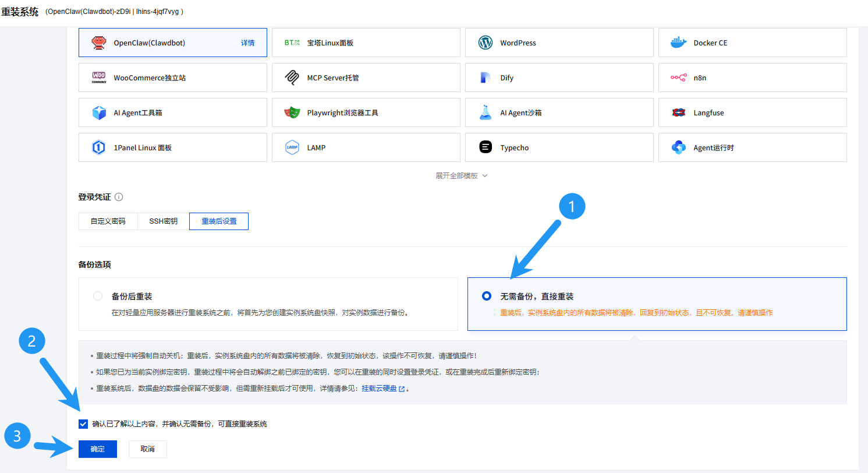Select the OpenClaw(Clawdbot) template icon
Image resolution: width=868 pixels, height=473 pixels.
(99, 43)
